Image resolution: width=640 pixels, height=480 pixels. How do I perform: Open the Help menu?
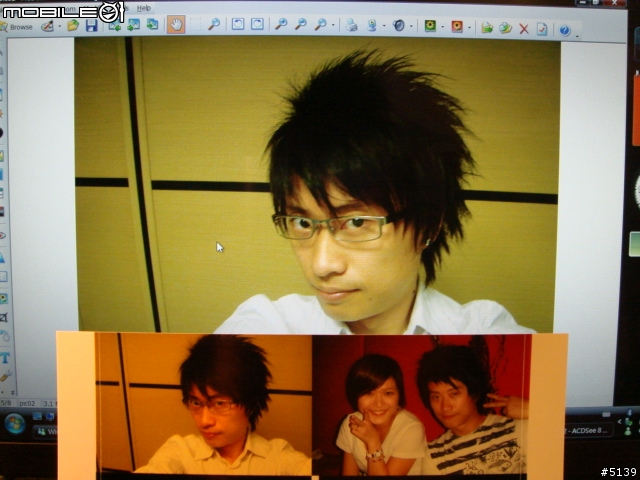point(144,8)
